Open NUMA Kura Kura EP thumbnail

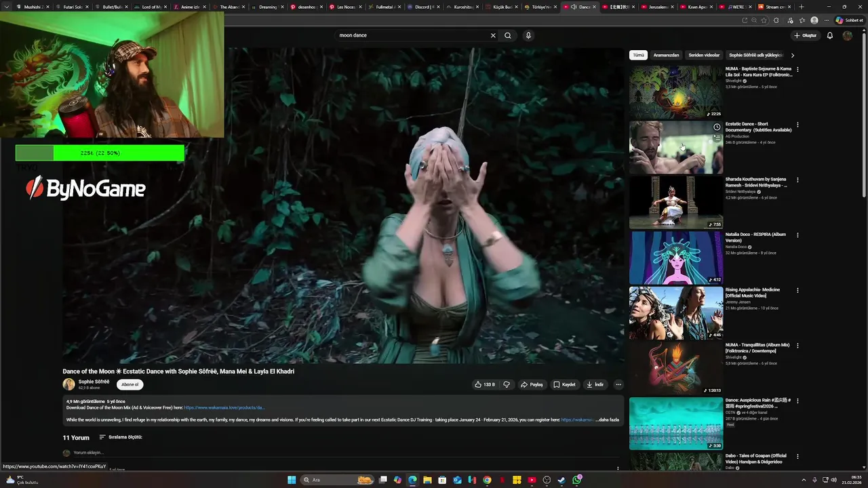pyautogui.click(x=676, y=92)
